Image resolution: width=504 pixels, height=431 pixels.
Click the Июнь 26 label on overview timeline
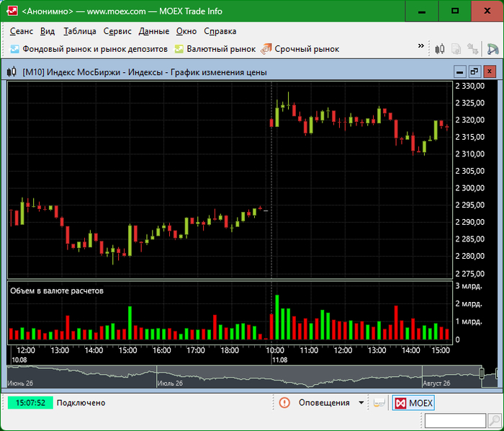[x=20, y=383]
